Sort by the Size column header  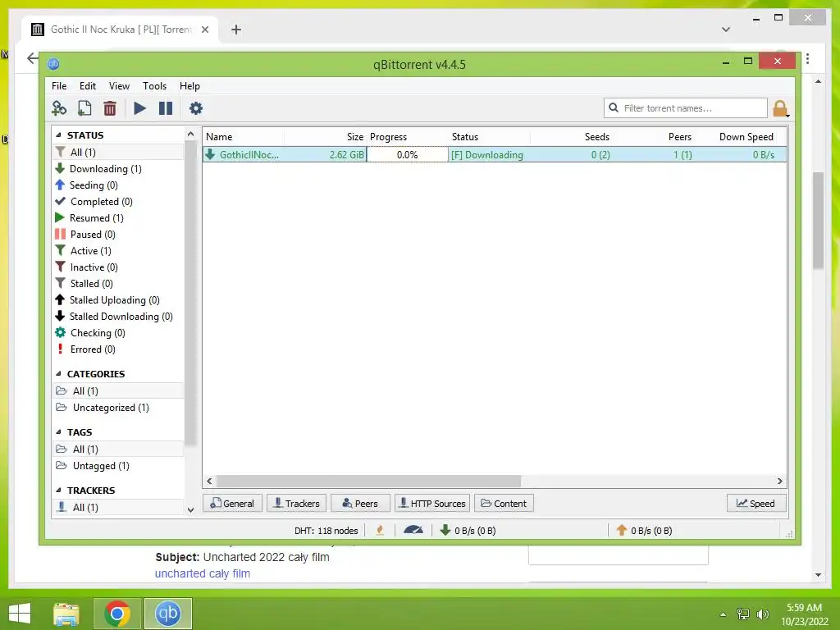(325, 137)
